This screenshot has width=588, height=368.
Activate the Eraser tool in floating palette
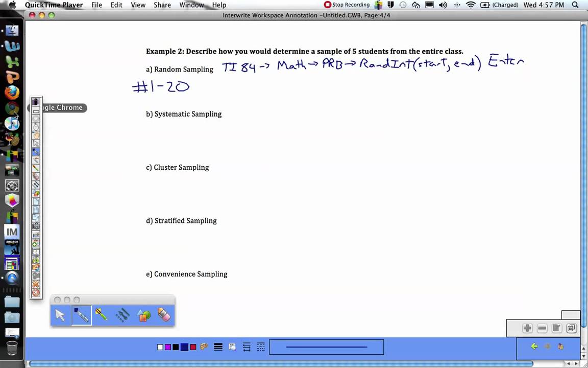point(164,315)
